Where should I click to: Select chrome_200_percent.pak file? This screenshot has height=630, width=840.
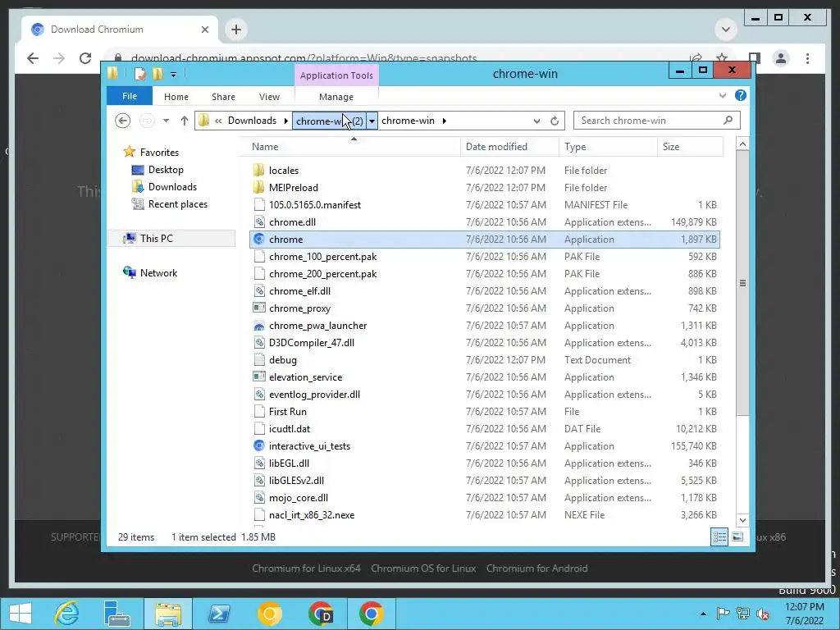pyautogui.click(x=322, y=274)
